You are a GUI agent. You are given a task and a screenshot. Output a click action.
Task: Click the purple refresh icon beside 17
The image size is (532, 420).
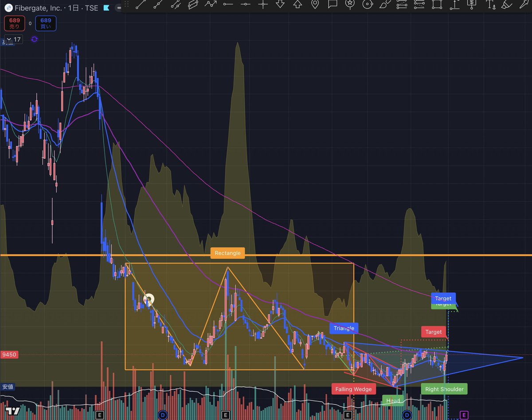point(34,39)
